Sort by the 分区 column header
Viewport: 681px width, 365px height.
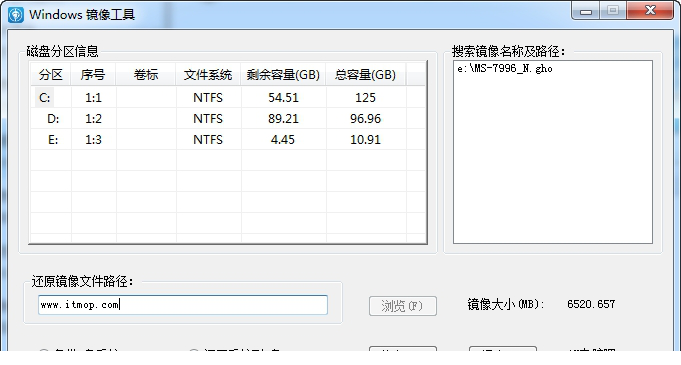51,75
